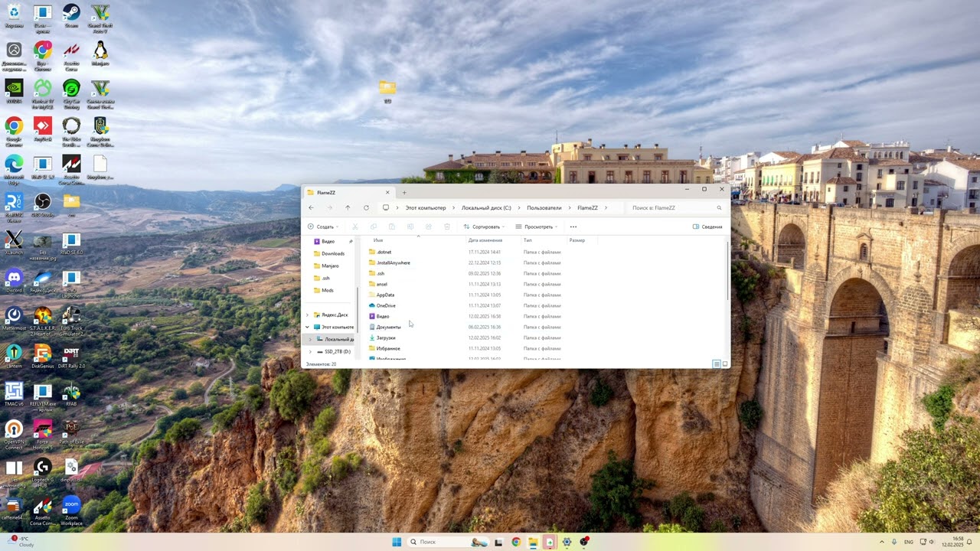Click the Cut scissors icon
This screenshot has height=551, width=980.
coord(355,227)
